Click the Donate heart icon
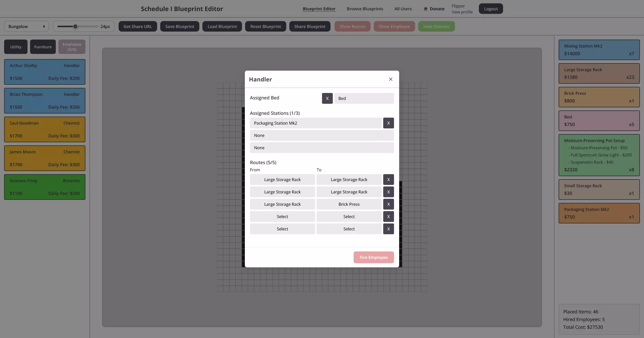This screenshot has height=338, width=644. (426, 9)
